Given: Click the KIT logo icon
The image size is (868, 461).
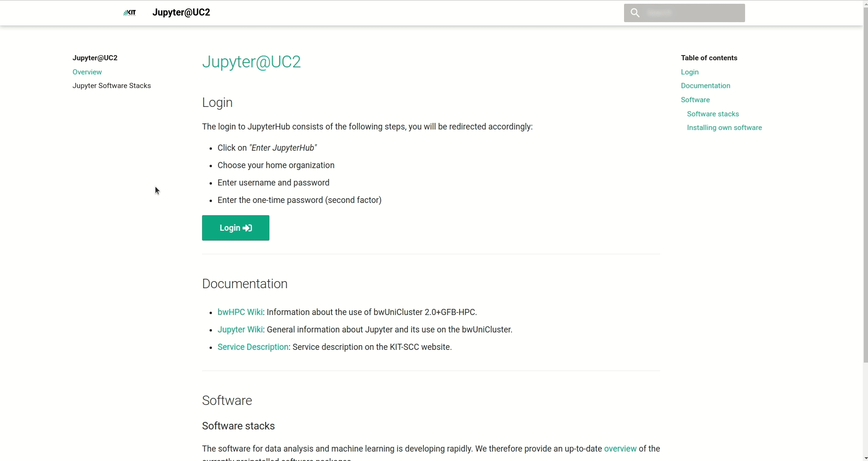Looking at the screenshot, I should (130, 13).
